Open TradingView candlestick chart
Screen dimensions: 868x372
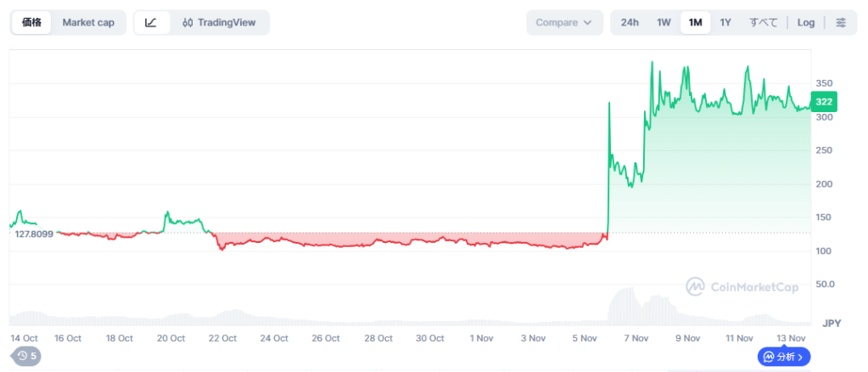tap(219, 22)
